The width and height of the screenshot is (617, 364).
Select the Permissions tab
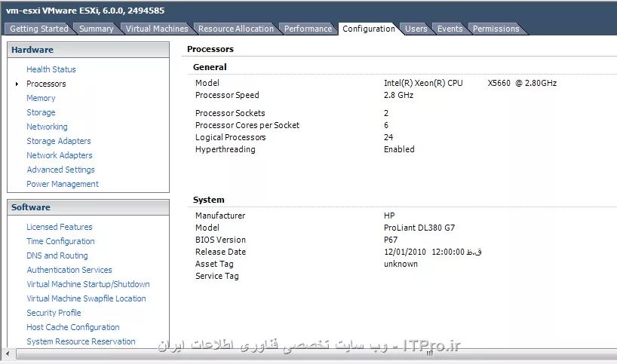tap(496, 29)
